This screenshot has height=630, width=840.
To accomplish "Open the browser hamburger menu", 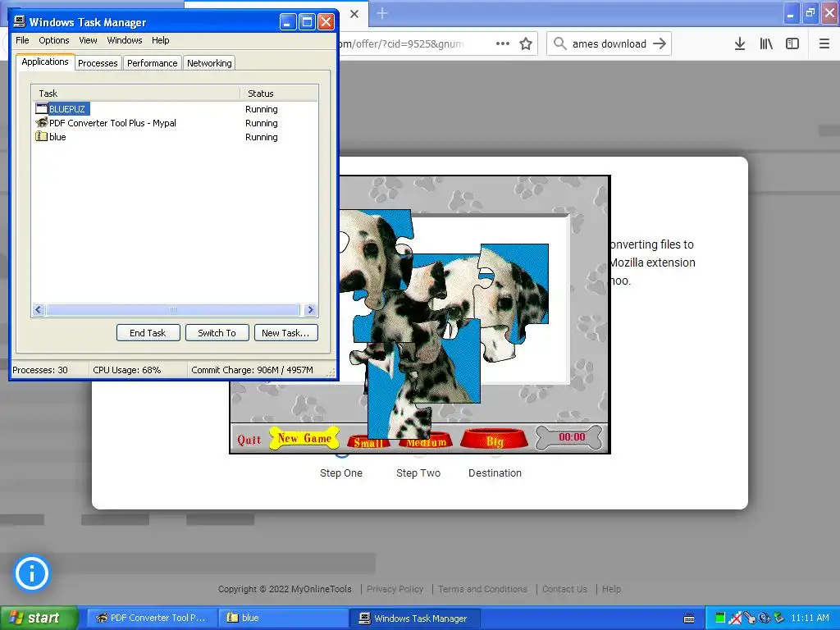I will click(824, 43).
